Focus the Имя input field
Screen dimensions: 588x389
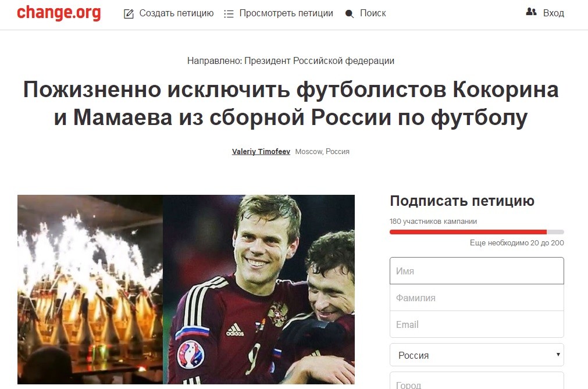477,270
